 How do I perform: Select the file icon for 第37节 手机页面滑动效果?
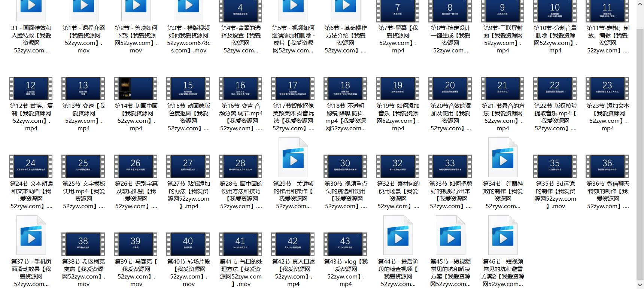click(x=31, y=235)
